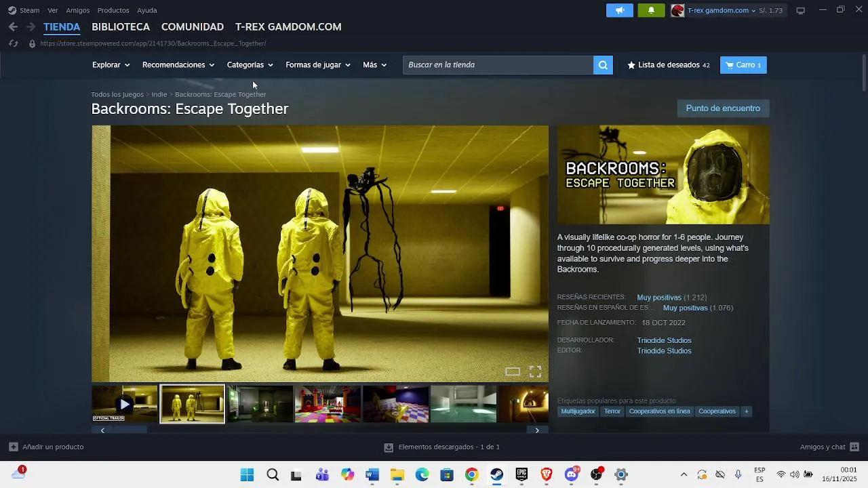Viewport: 868px width, 488px height.
Task: Open Discord from the taskbar
Action: click(x=572, y=474)
